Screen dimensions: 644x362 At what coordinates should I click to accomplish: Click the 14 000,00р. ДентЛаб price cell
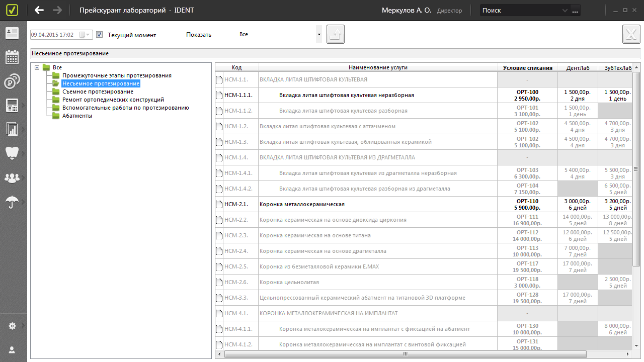pyautogui.click(x=578, y=220)
